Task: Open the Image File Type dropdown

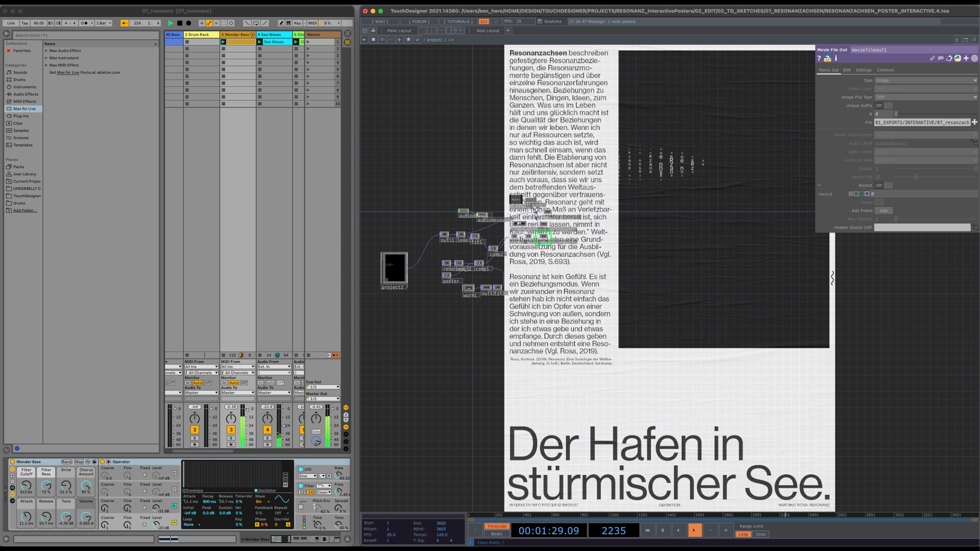Action: pyautogui.click(x=925, y=97)
